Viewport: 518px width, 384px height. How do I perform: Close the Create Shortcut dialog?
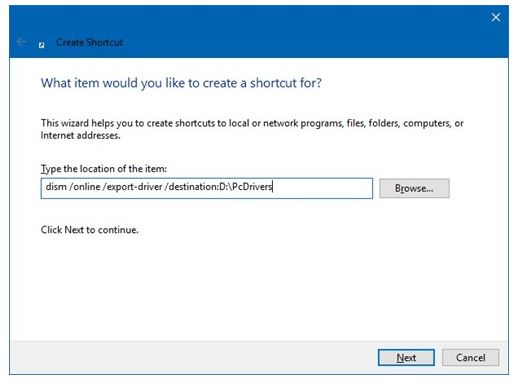click(x=495, y=17)
